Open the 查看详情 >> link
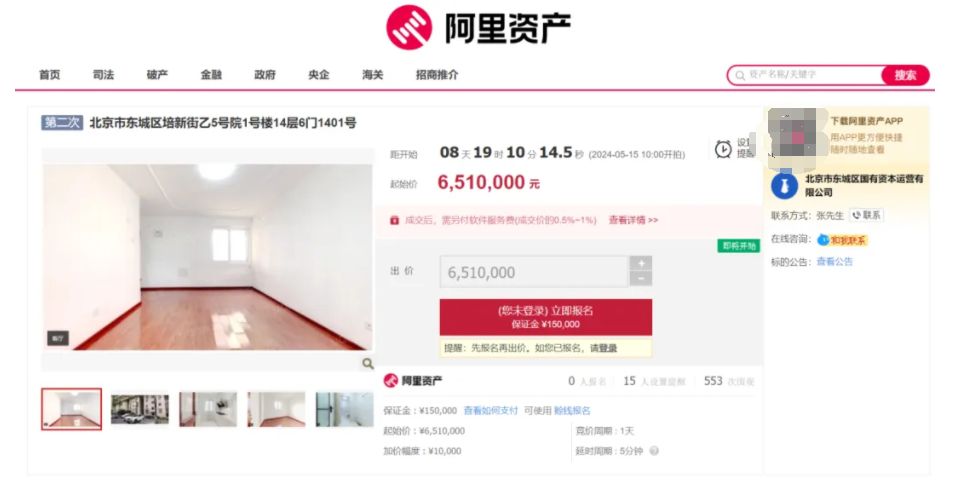953x484 pixels. pos(633,220)
